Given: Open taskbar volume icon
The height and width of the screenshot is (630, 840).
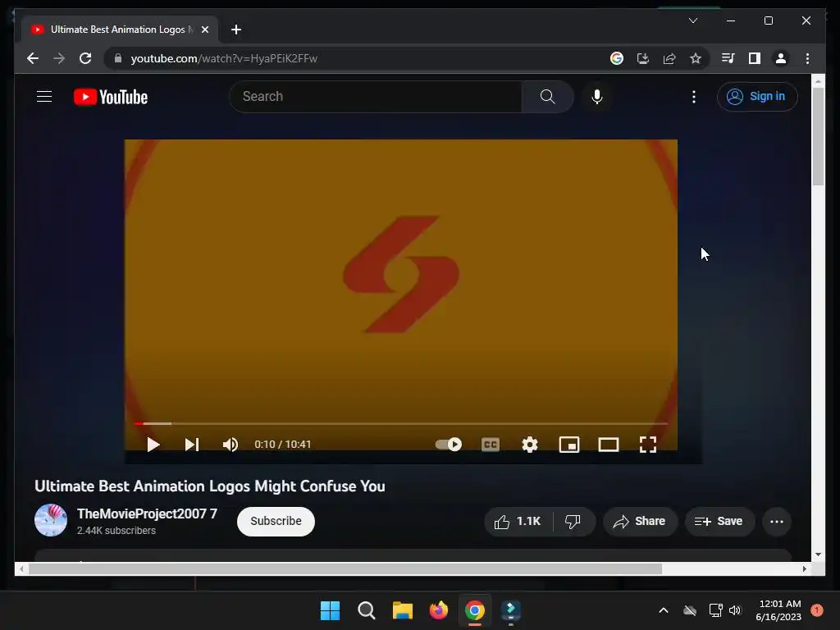Looking at the screenshot, I should pos(734,610).
